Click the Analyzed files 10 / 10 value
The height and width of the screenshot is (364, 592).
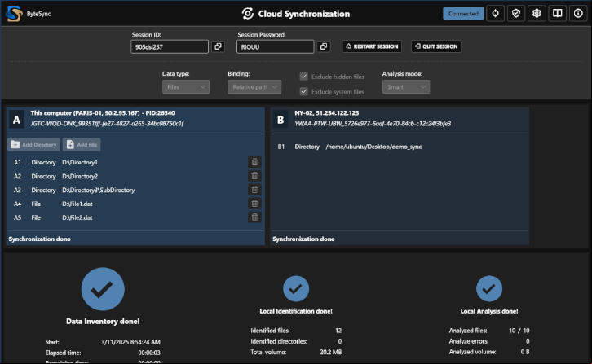click(519, 331)
